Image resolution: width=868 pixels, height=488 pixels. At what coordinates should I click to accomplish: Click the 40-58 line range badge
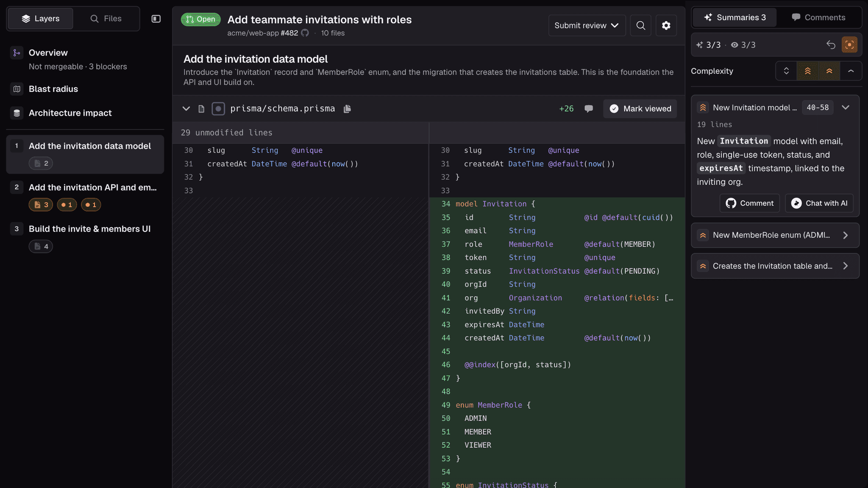coord(818,108)
